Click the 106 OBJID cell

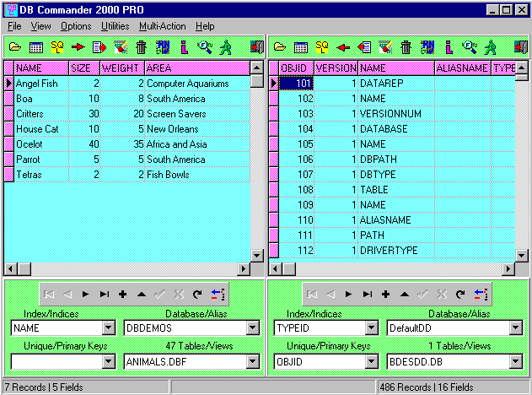296,160
